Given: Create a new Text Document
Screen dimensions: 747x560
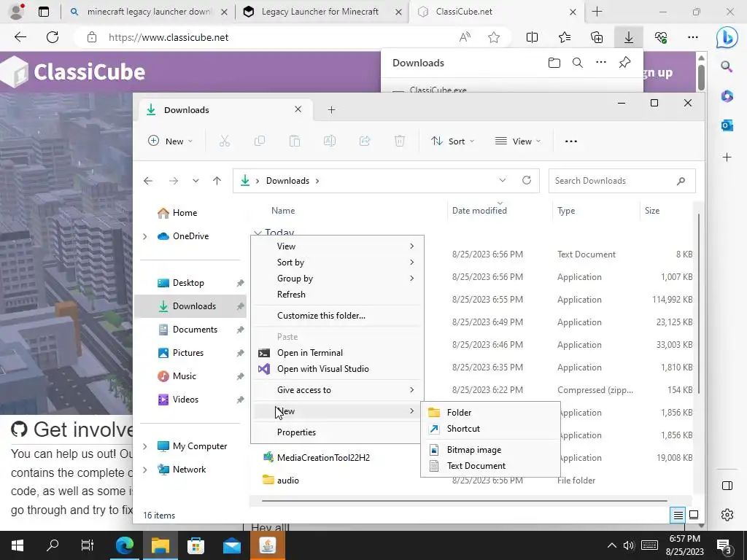Looking at the screenshot, I should click(490, 466).
